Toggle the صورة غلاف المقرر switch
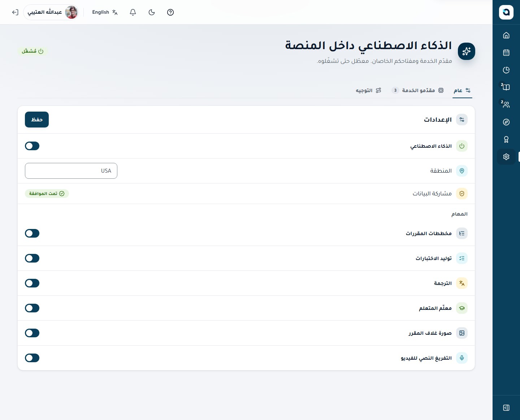520x420 pixels. coord(32,333)
